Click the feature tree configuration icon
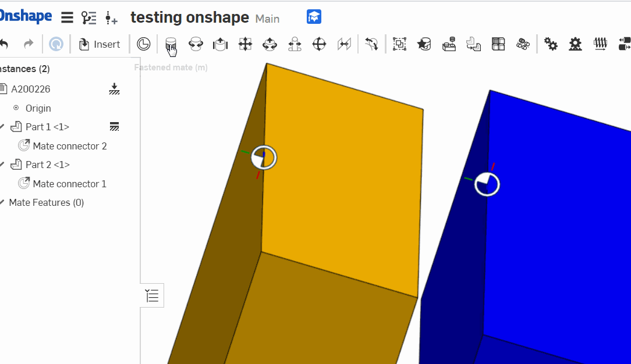Screen dimensions: 631x364 [89, 17]
